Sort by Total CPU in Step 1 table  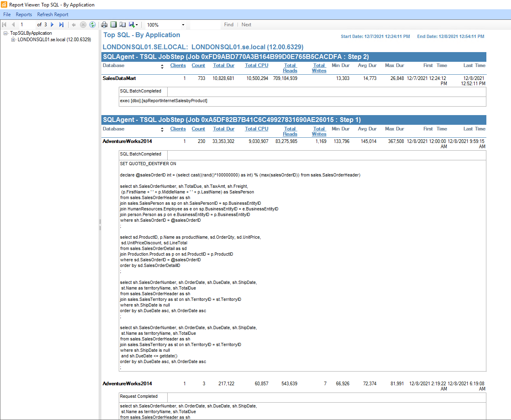[257, 129]
